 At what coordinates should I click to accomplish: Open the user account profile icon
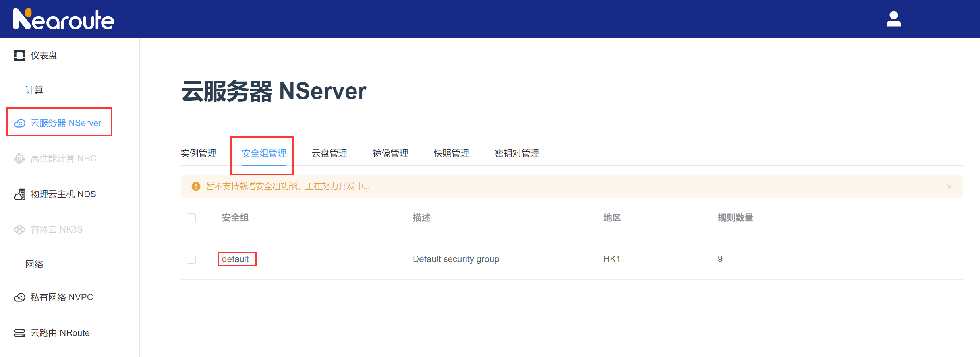click(x=893, y=19)
